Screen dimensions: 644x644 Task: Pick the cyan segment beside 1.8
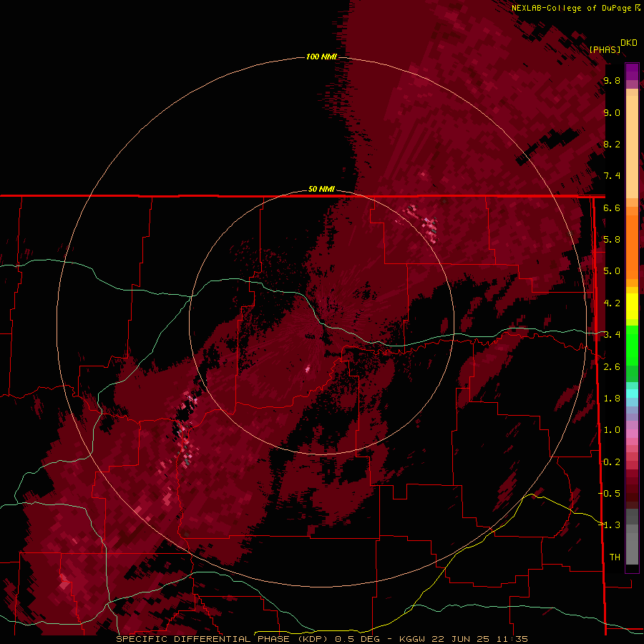(x=632, y=394)
